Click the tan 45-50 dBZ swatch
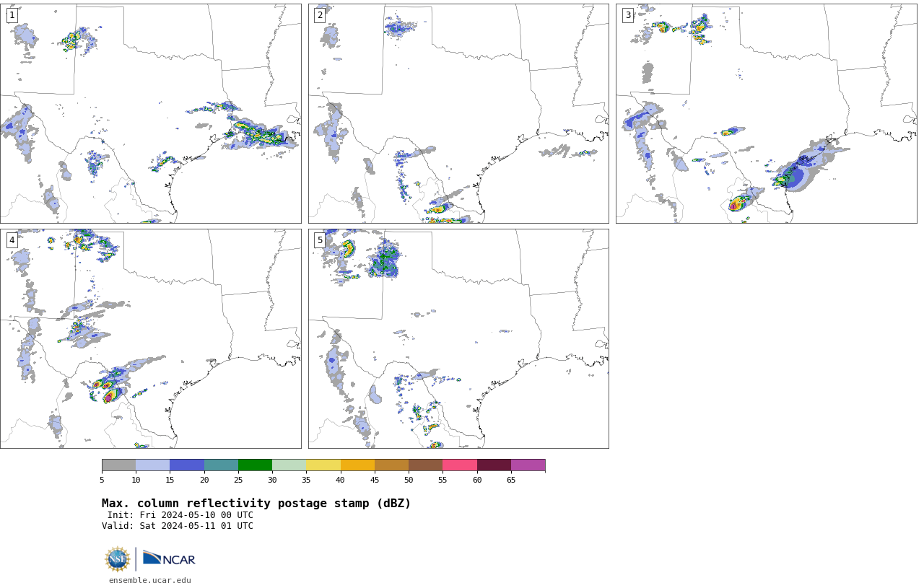This screenshot has height=588, width=924. click(391, 465)
